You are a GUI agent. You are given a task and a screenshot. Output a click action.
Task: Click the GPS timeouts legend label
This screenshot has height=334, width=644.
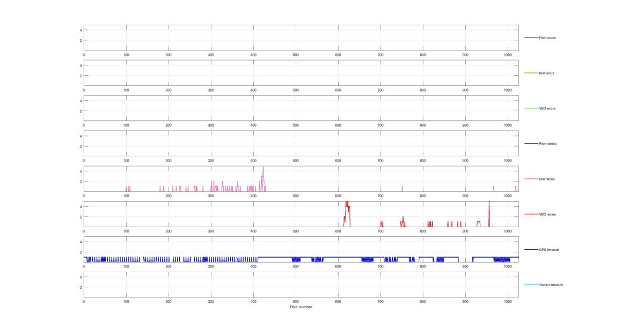coord(549,250)
